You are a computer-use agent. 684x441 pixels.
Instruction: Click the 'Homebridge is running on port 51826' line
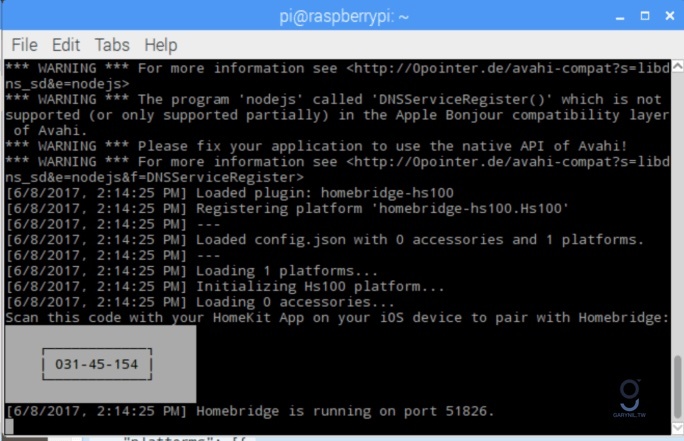tap(250, 411)
